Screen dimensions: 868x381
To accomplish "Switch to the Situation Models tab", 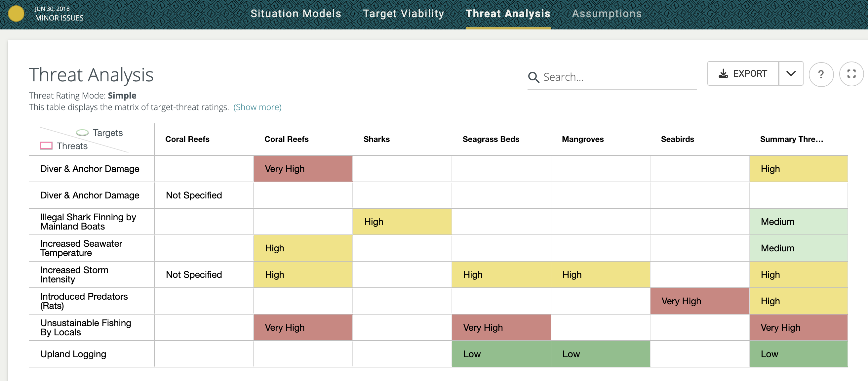I will (x=296, y=14).
